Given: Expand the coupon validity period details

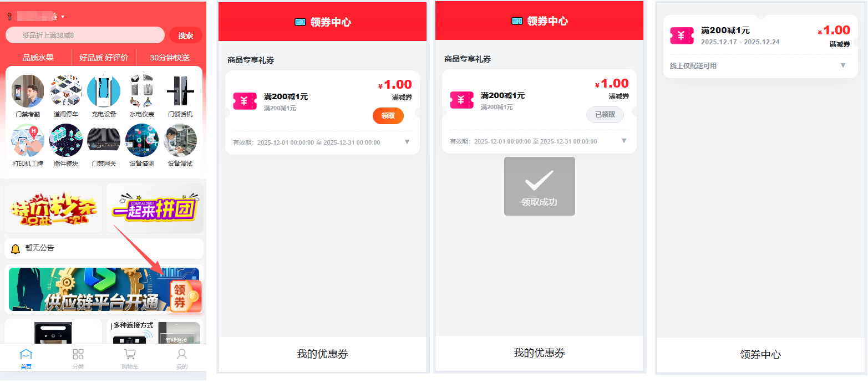Looking at the screenshot, I should pos(407,142).
